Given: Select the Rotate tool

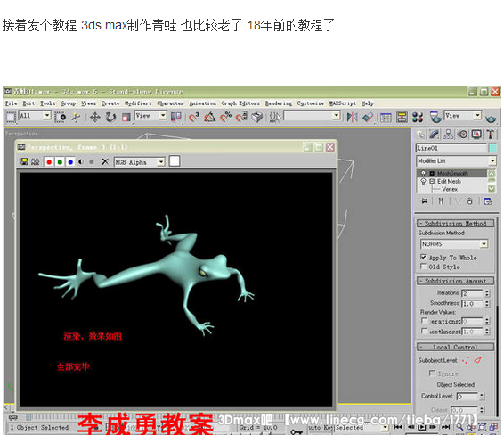Looking at the screenshot, I should click(x=110, y=117).
